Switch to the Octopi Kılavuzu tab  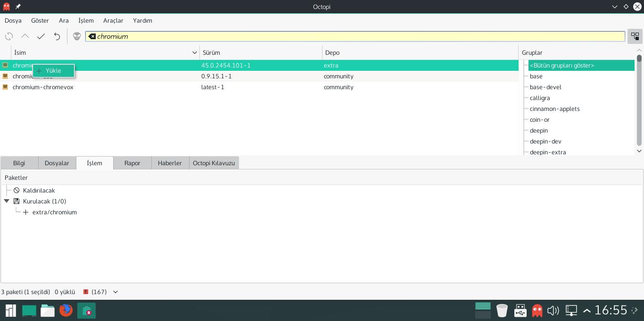coord(214,163)
